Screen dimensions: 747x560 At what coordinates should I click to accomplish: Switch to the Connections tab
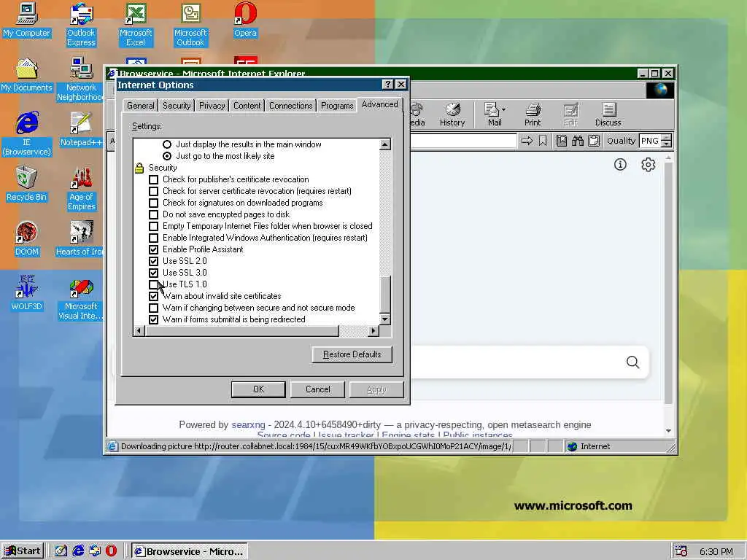(290, 106)
